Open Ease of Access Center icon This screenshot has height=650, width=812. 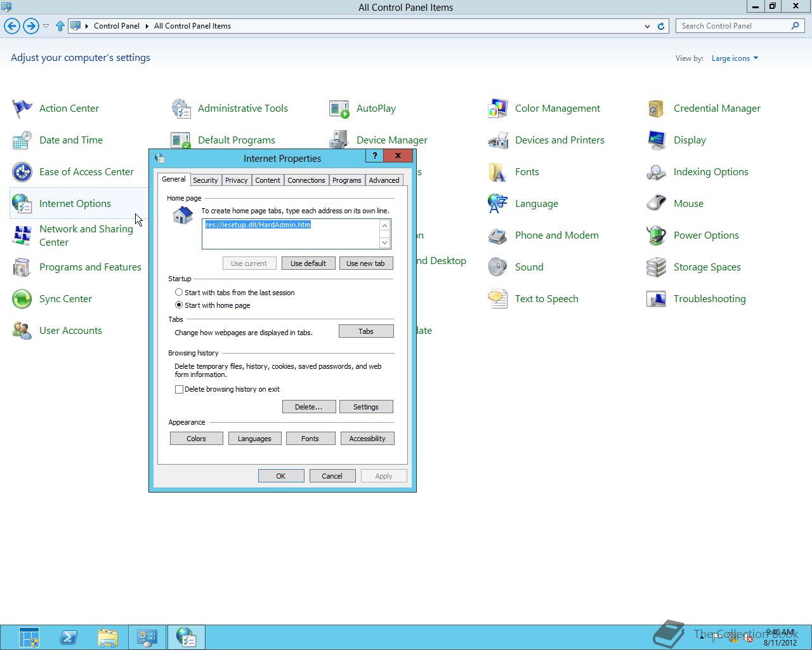tap(22, 172)
